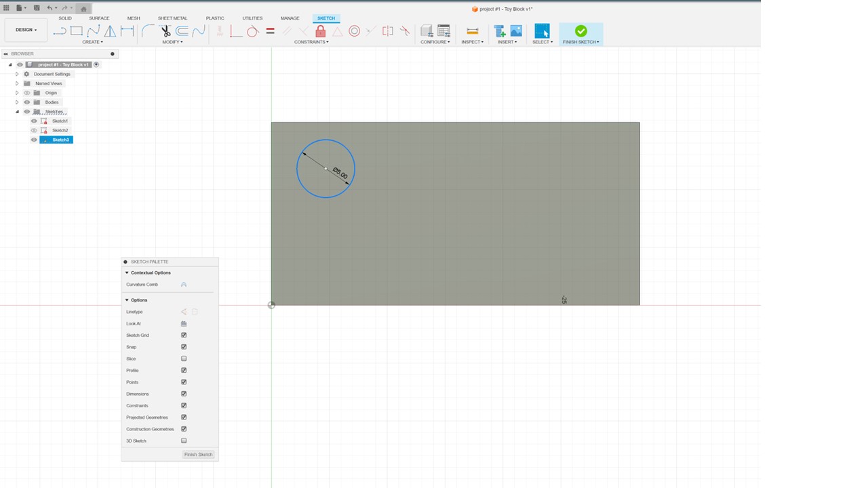868x488 pixels.
Task: Select the Offset tool
Action: click(x=182, y=31)
